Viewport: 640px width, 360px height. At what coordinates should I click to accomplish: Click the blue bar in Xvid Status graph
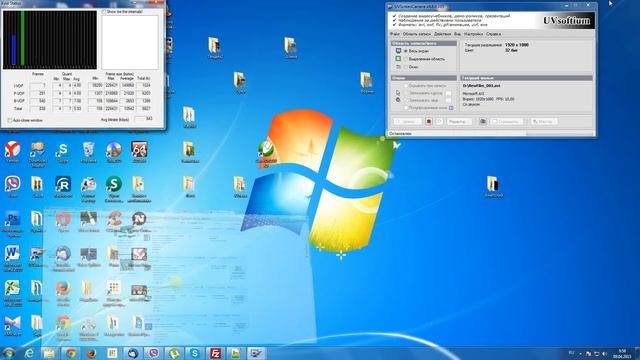(14, 50)
